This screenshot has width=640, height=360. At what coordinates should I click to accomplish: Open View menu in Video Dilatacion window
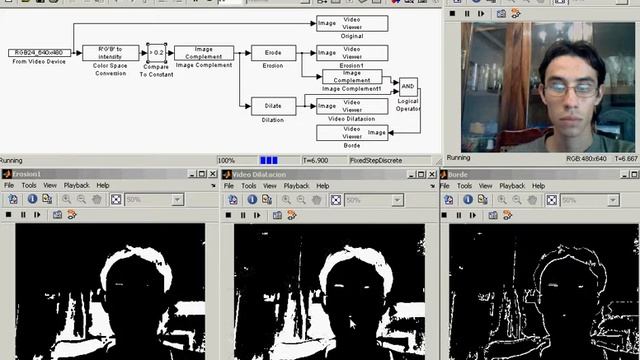pos(269,186)
